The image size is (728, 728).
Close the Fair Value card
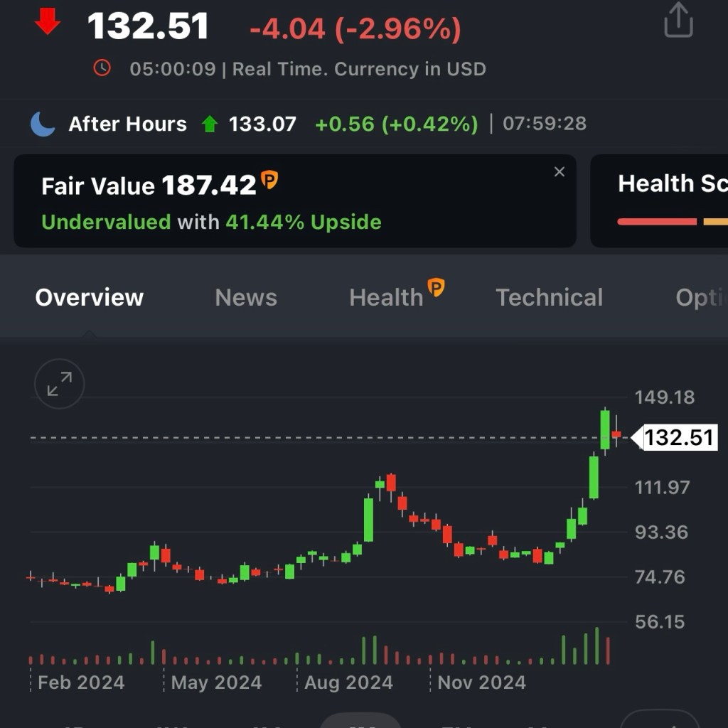tap(560, 172)
